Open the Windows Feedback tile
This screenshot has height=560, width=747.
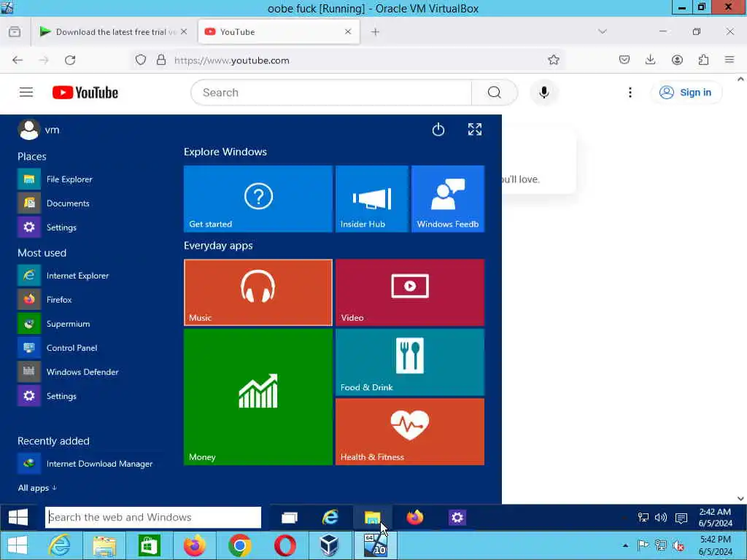coord(448,198)
